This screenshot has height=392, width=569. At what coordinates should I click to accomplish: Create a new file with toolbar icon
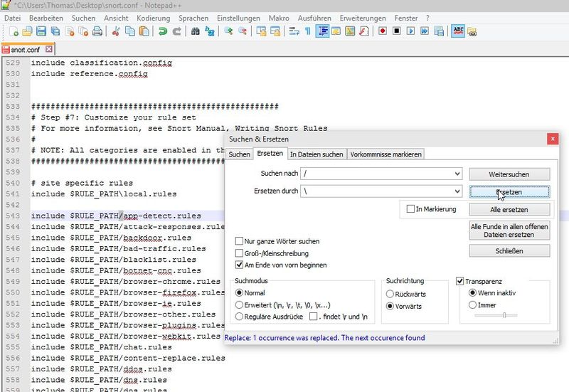14,31
